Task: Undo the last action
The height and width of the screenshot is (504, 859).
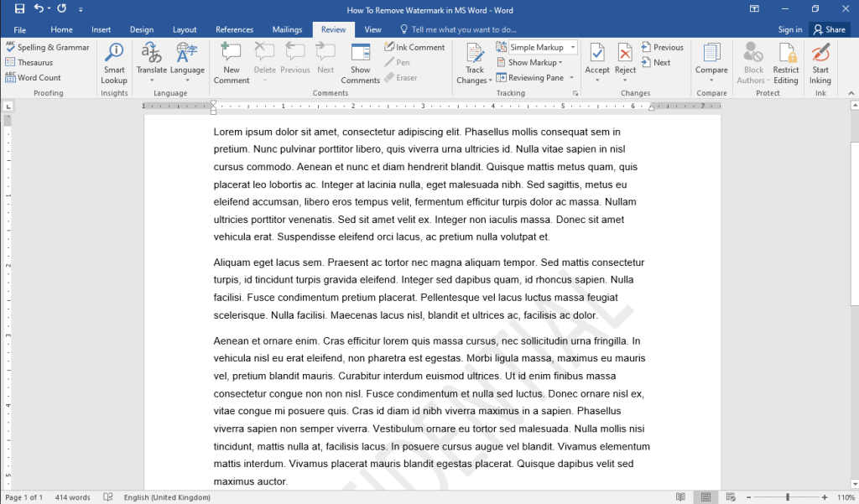Action: pos(39,8)
